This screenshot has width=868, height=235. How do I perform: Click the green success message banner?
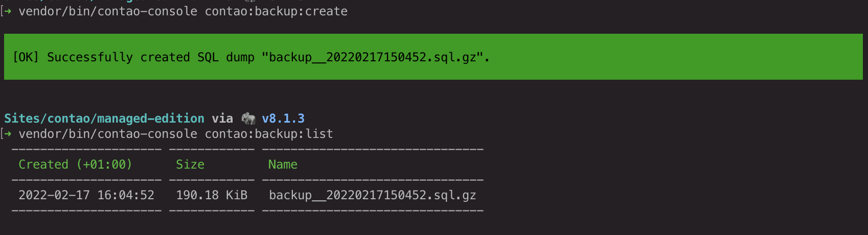tap(433, 57)
